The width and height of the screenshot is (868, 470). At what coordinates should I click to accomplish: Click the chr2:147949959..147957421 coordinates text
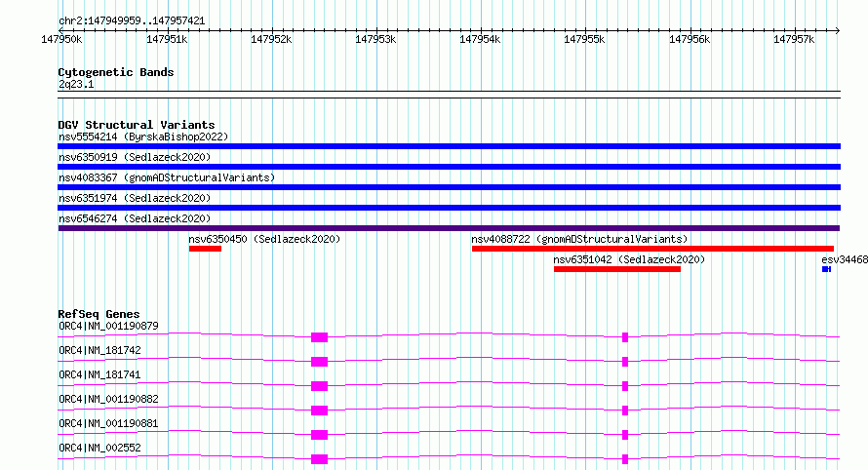132,21
